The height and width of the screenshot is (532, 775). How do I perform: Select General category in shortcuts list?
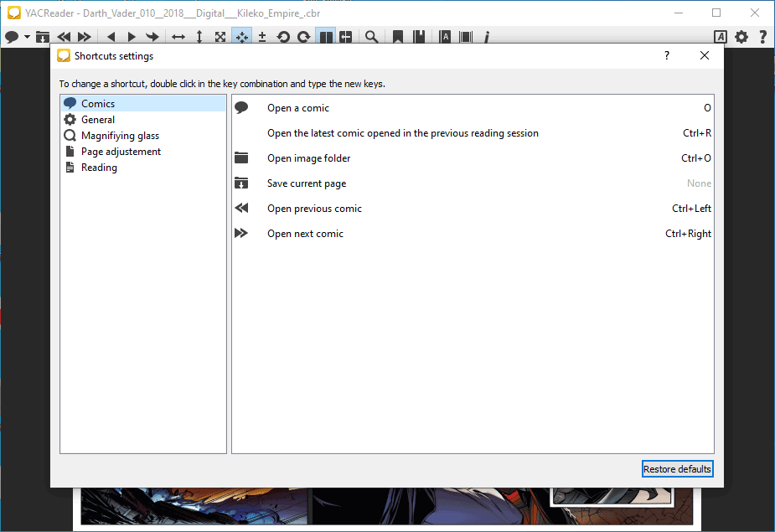coord(143,120)
